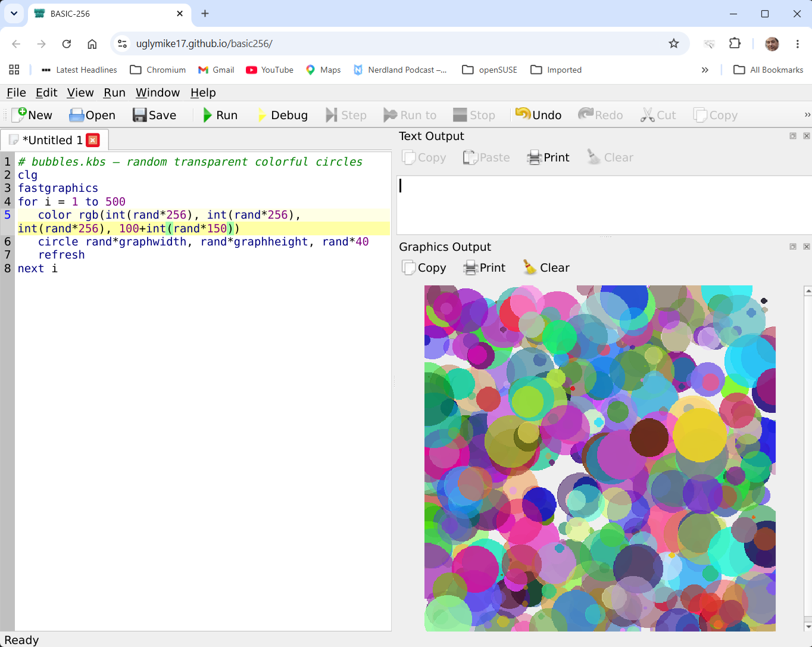Open the browser profile avatar
This screenshot has height=647, width=812.
tap(772, 43)
